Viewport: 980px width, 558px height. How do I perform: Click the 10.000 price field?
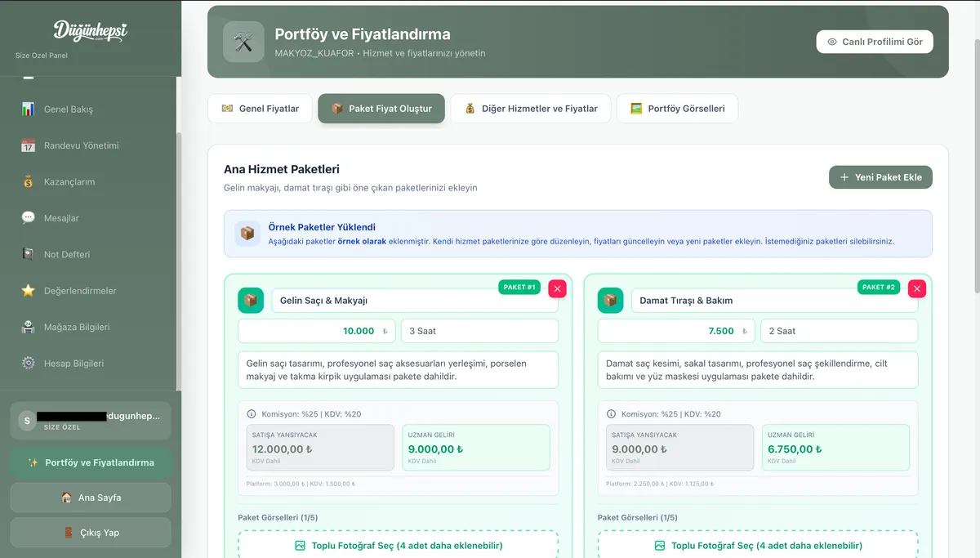pyautogui.click(x=317, y=331)
